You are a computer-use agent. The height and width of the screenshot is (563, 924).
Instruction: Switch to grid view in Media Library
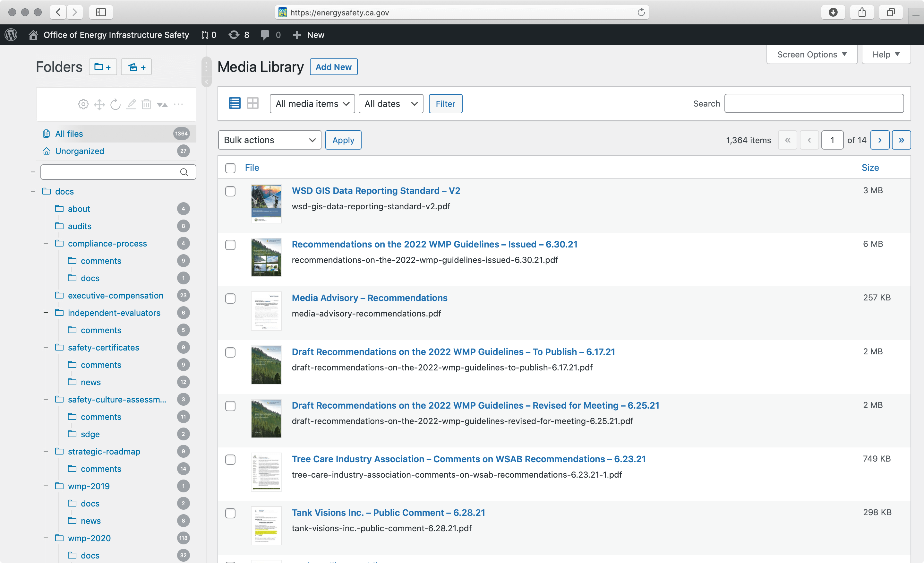pos(253,103)
